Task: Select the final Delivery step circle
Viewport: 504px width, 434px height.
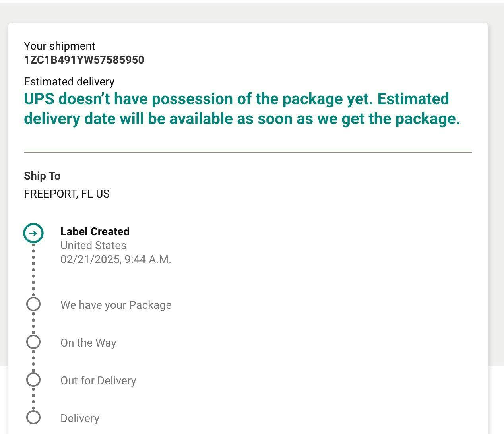Action: coord(33,417)
